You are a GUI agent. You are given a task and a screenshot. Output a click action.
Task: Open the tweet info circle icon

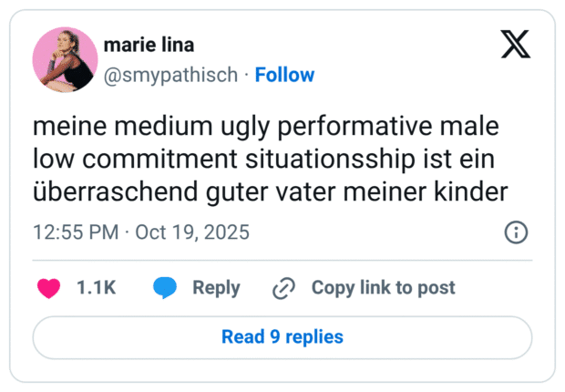(516, 232)
